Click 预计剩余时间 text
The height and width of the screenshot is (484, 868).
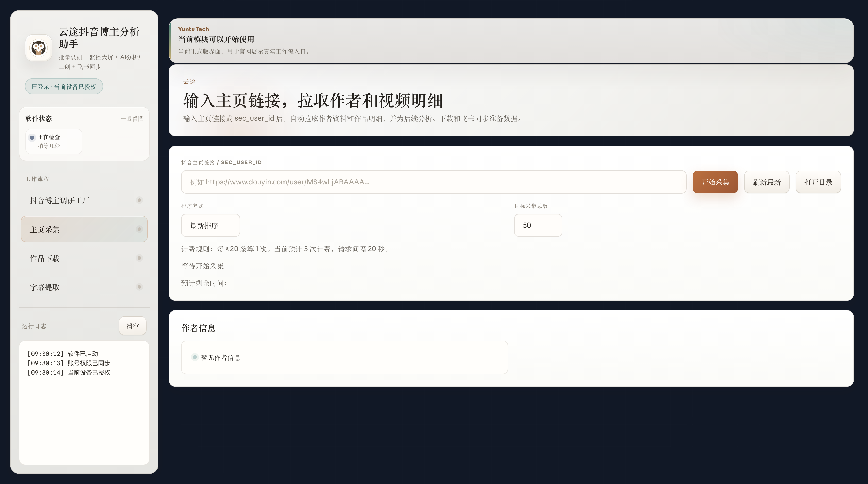click(209, 283)
